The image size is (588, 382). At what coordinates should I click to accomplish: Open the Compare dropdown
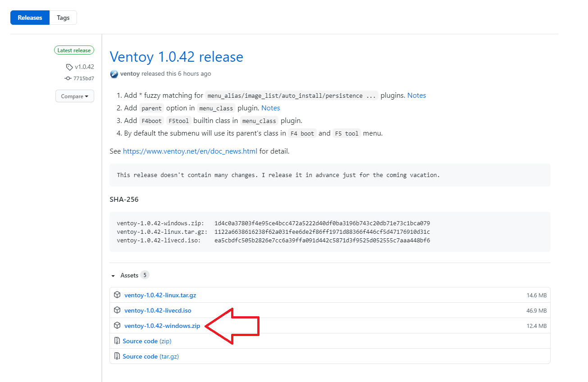pyautogui.click(x=75, y=96)
